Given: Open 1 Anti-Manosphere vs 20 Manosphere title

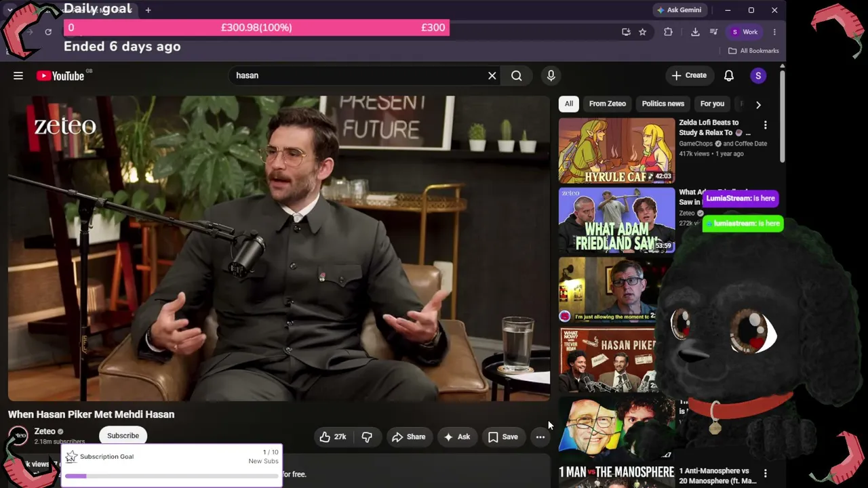Looking at the screenshot, I should [x=717, y=476].
